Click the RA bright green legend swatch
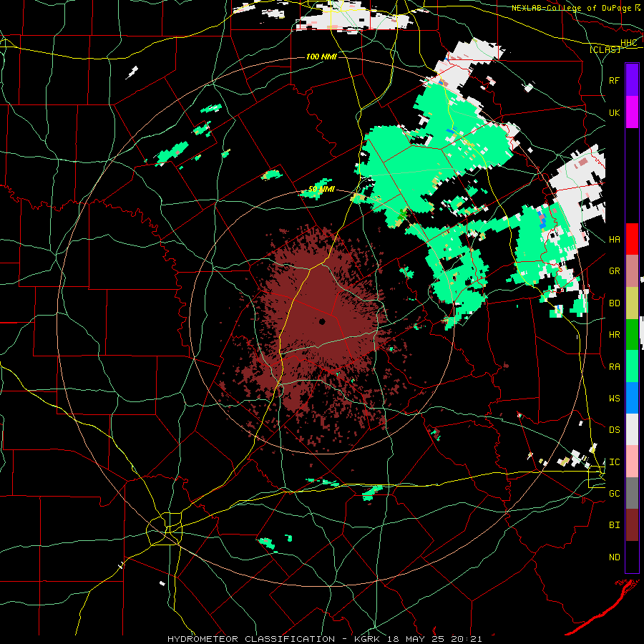The width and height of the screenshot is (644, 644). tap(632, 366)
